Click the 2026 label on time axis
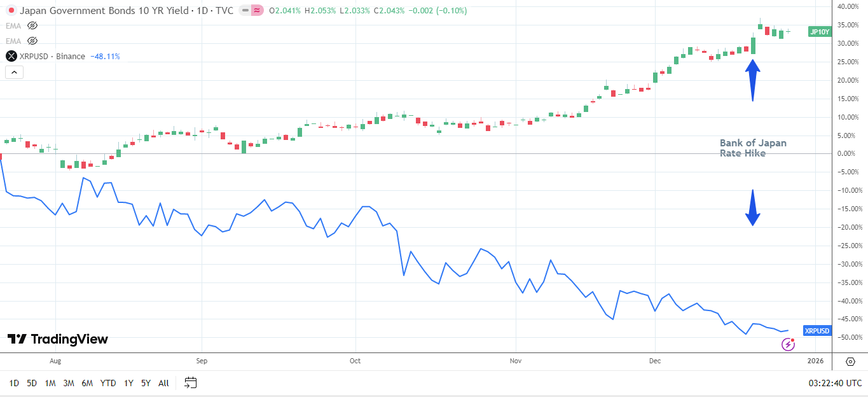Screen dimensions: 868x397 point(815,361)
